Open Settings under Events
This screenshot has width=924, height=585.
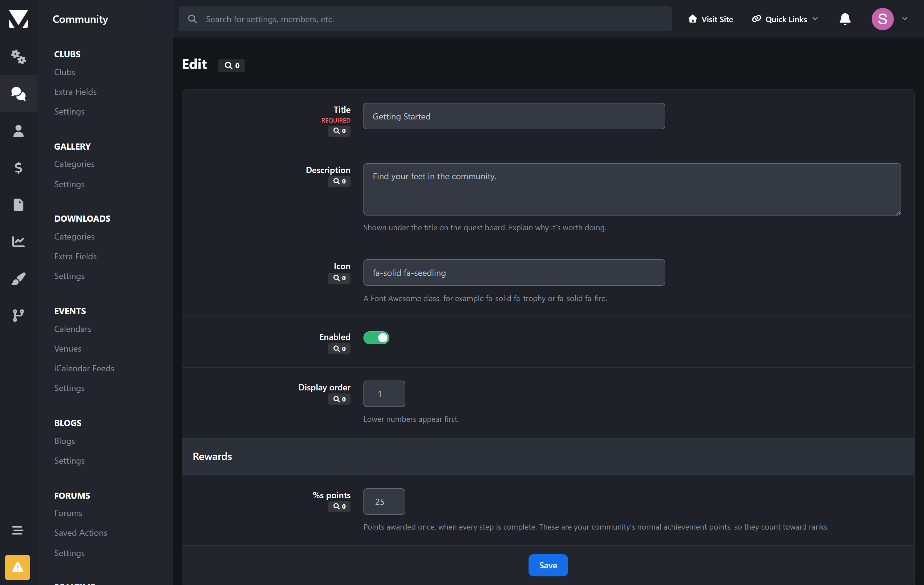tap(69, 388)
